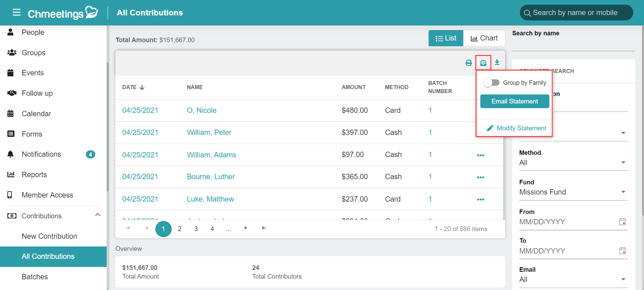Sort by the BATCH NUMBER column header
The image size is (644, 290).
[440, 87]
